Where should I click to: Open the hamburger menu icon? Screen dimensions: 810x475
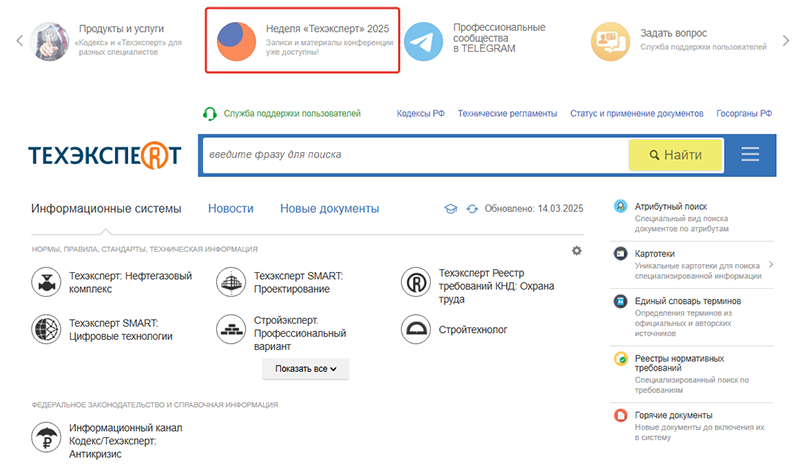point(750,154)
